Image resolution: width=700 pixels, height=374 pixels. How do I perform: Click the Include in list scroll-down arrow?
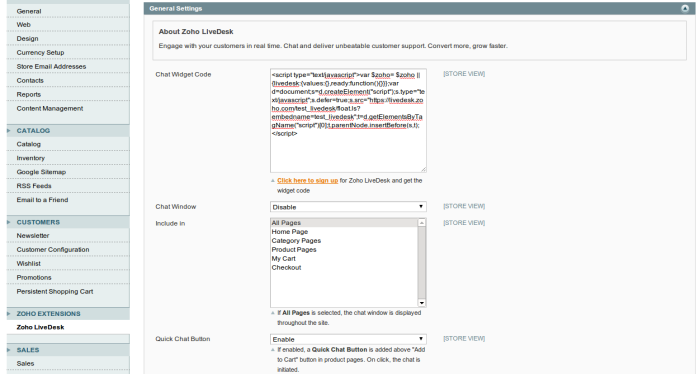[421, 303]
